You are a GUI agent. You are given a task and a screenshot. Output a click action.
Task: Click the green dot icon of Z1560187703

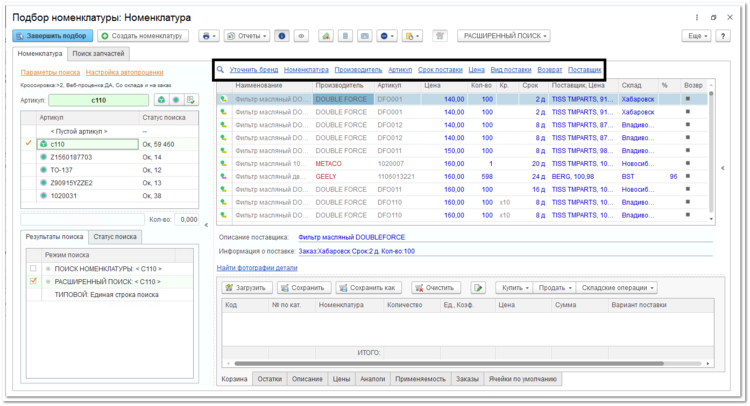coord(44,157)
